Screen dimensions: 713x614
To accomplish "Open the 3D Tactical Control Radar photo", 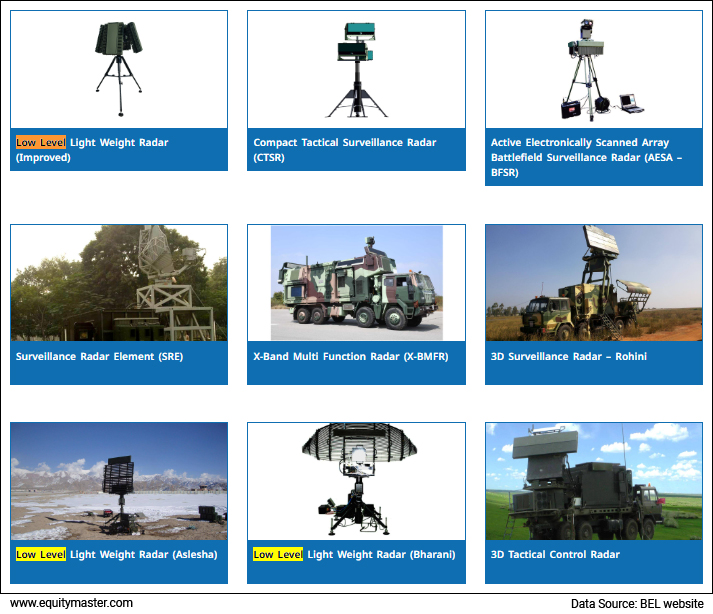I will click(594, 481).
